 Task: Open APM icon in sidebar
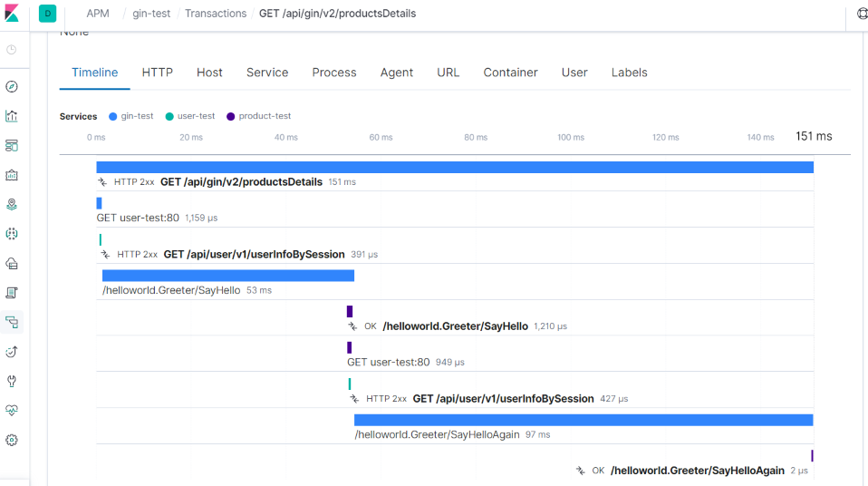click(x=12, y=322)
